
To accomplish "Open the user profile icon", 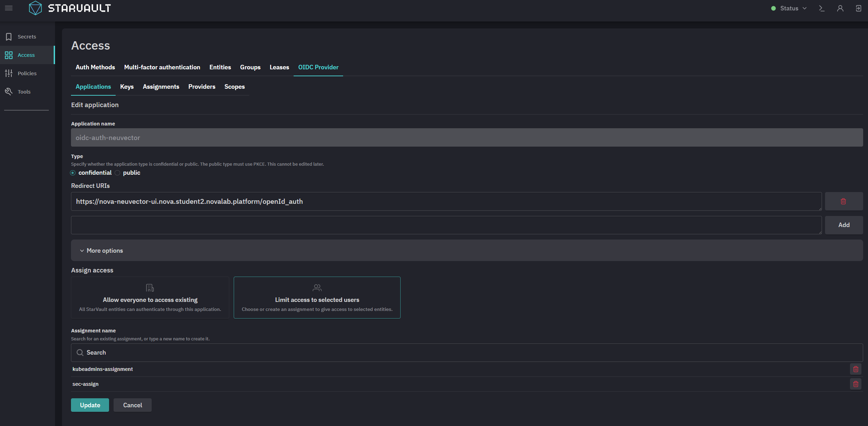I will click(x=840, y=8).
